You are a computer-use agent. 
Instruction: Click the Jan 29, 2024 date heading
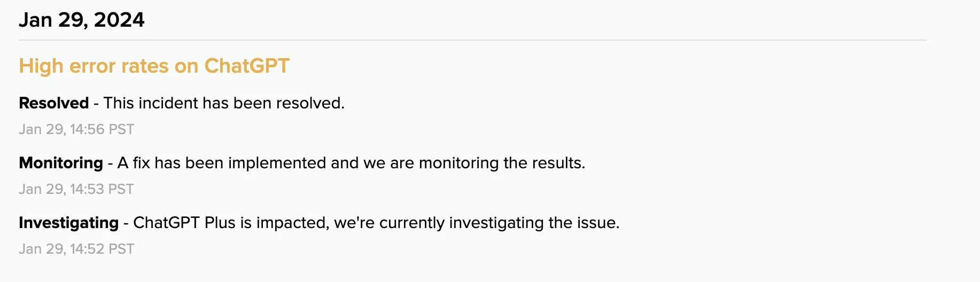(x=81, y=20)
